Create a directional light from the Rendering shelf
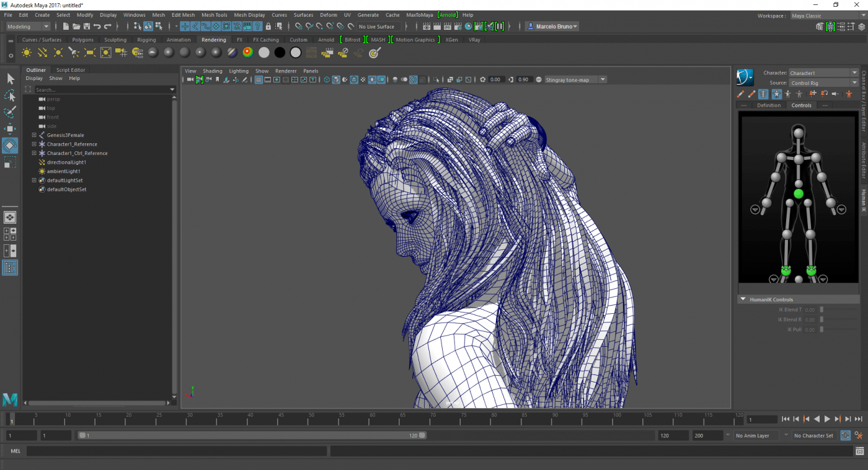This screenshot has height=470, width=868. click(x=42, y=53)
